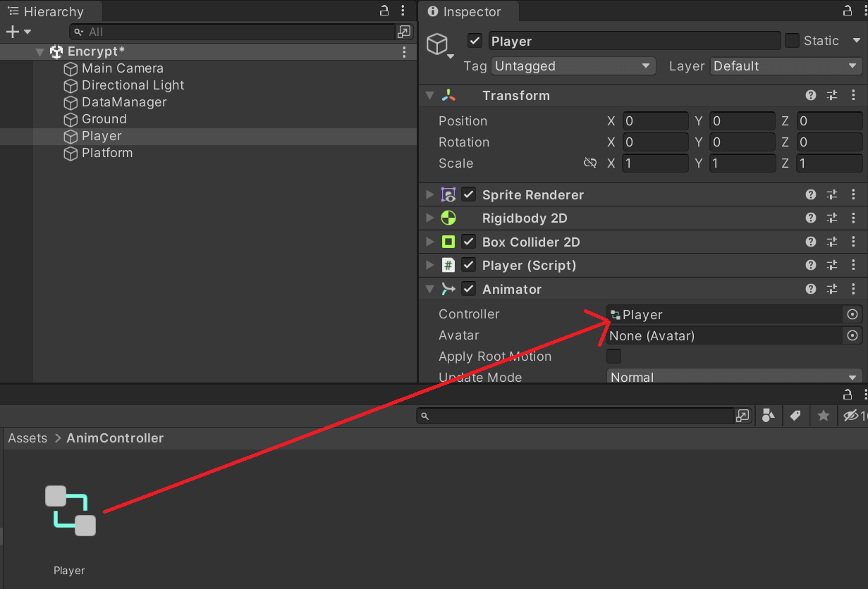Open Animator preset settings
Viewport: 868px width, 589px height.
click(x=832, y=289)
